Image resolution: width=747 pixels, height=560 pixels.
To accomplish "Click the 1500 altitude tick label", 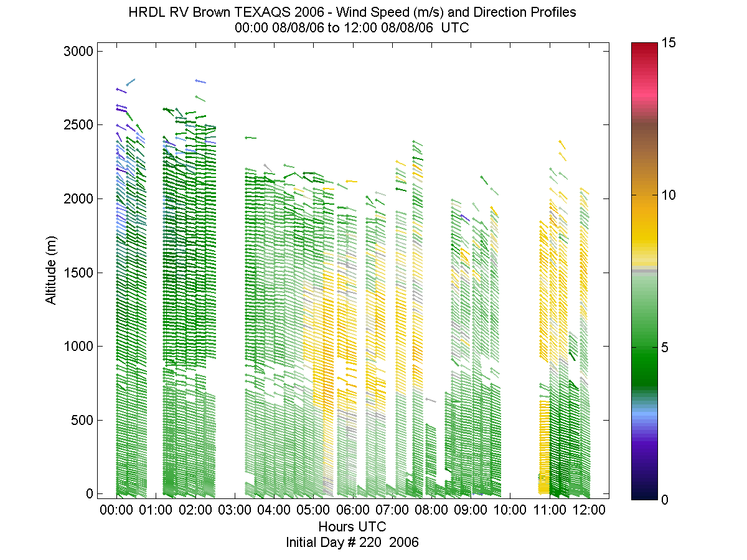I will (79, 273).
